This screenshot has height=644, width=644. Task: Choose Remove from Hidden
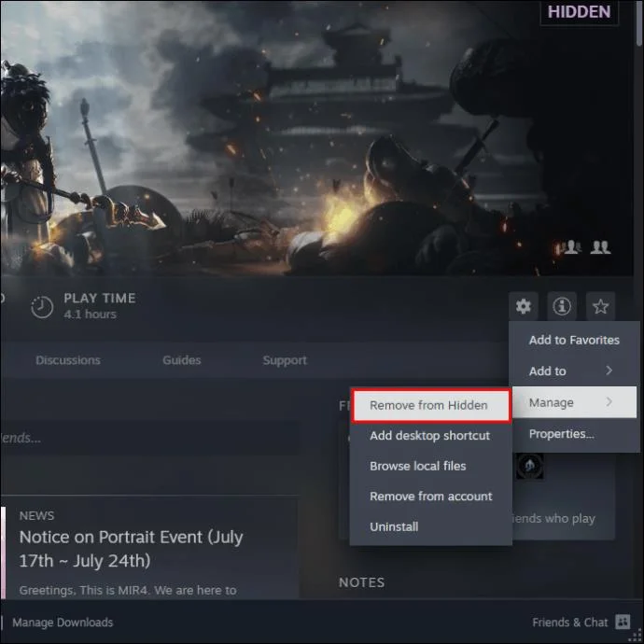point(431,405)
